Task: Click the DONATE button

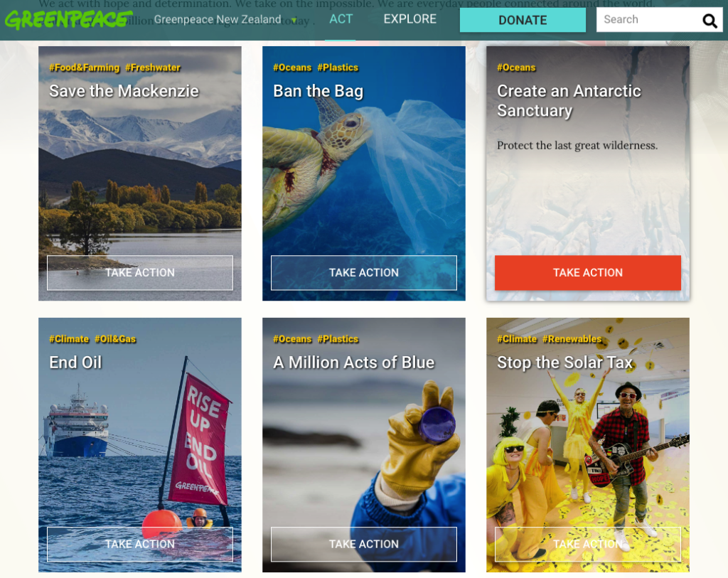Action: (x=523, y=20)
